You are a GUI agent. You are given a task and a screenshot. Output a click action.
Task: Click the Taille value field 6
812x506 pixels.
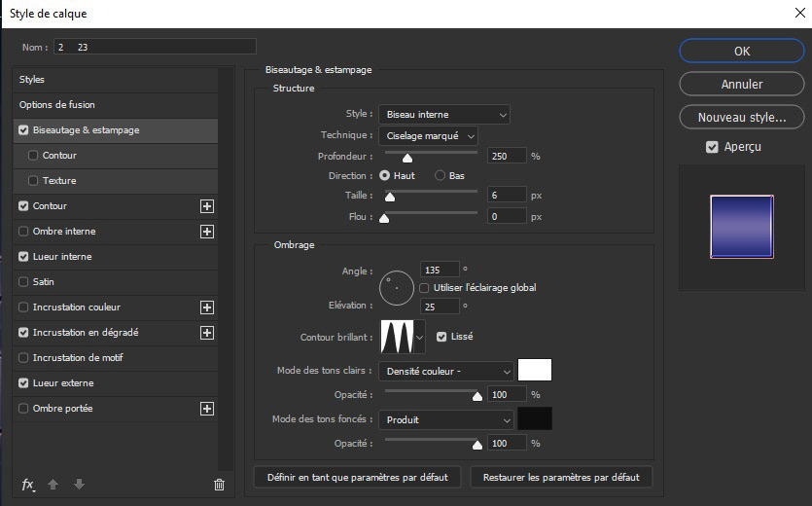[507, 195]
